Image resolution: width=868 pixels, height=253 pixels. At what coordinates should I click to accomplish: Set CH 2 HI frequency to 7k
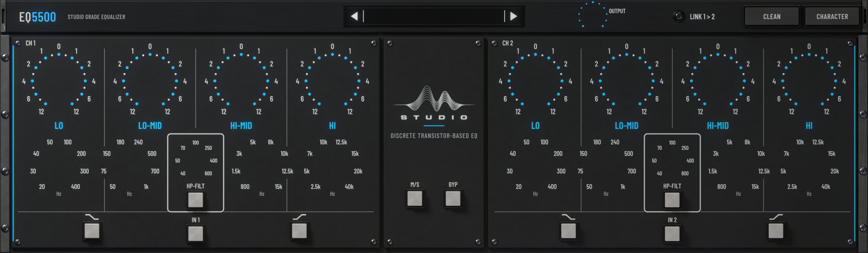click(x=786, y=153)
